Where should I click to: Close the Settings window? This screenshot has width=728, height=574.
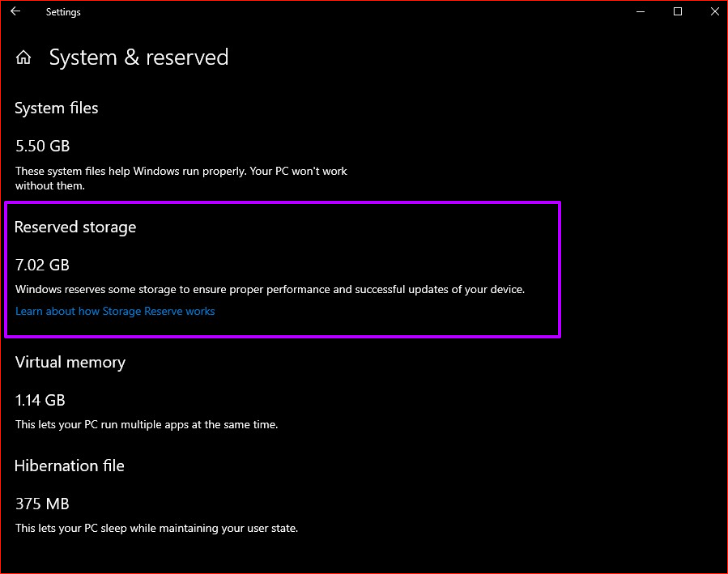click(713, 12)
